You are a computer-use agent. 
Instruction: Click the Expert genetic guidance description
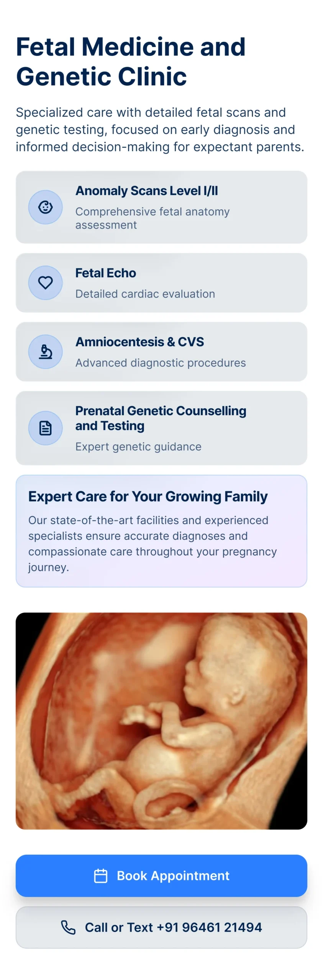(138, 447)
